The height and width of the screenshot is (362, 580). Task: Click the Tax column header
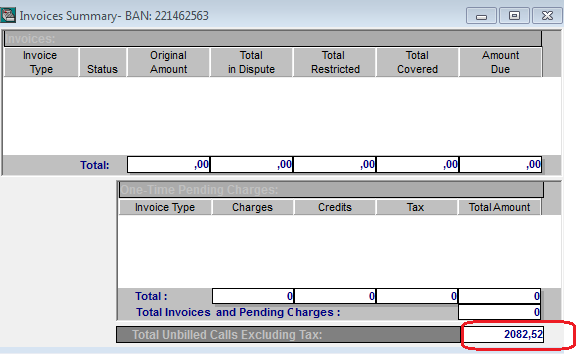tap(416, 207)
